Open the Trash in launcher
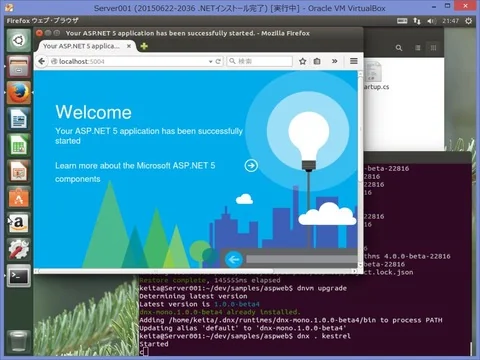The width and height of the screenshot is (480, 360). [x=18, y=341]
